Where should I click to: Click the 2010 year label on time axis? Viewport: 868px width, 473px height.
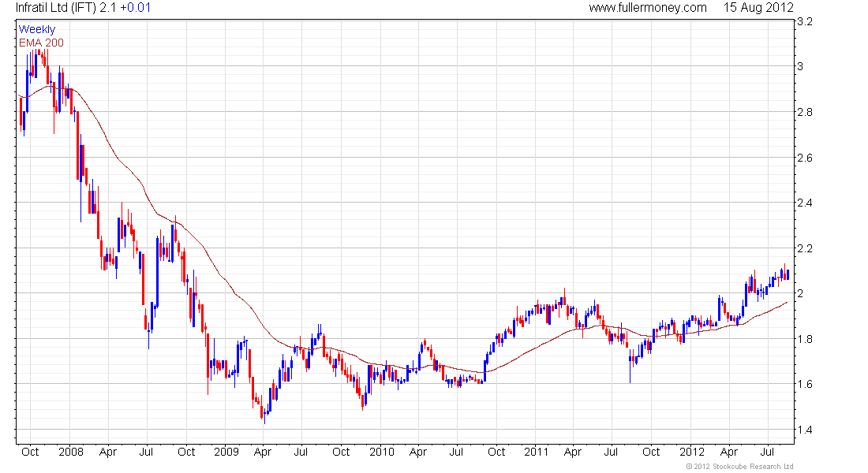[381, 452]
